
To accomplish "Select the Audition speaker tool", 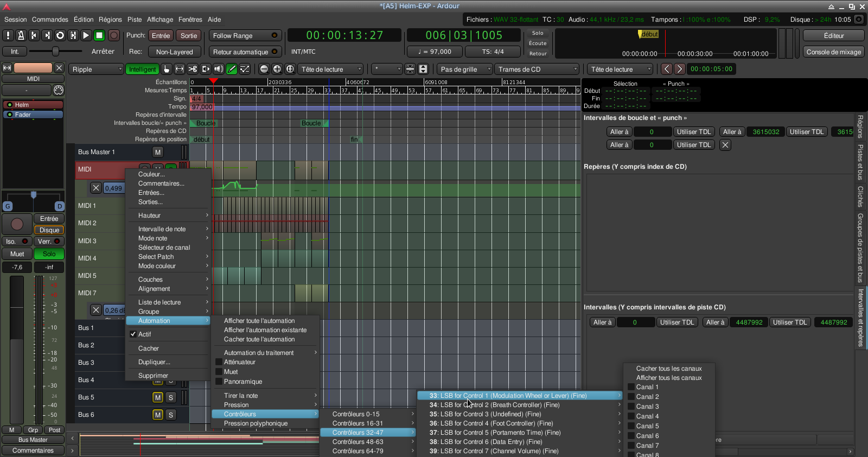I will pos(219,69).
